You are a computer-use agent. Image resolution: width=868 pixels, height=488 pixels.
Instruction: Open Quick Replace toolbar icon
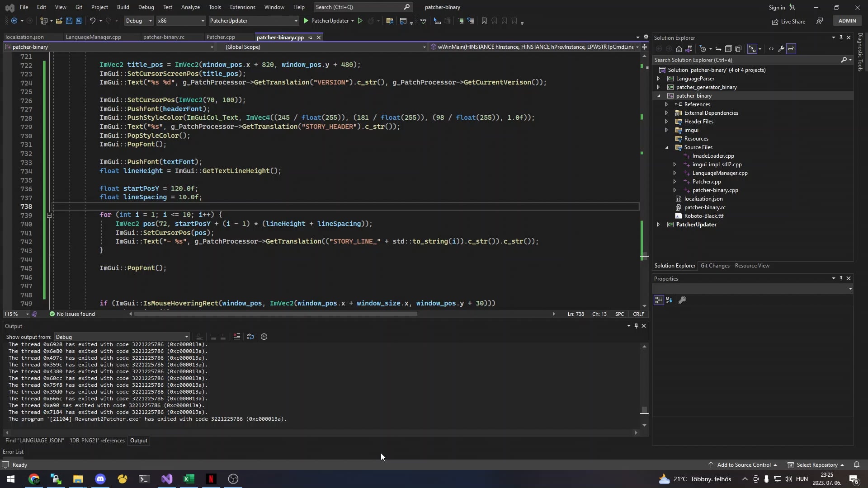click(x=390, y=21)
